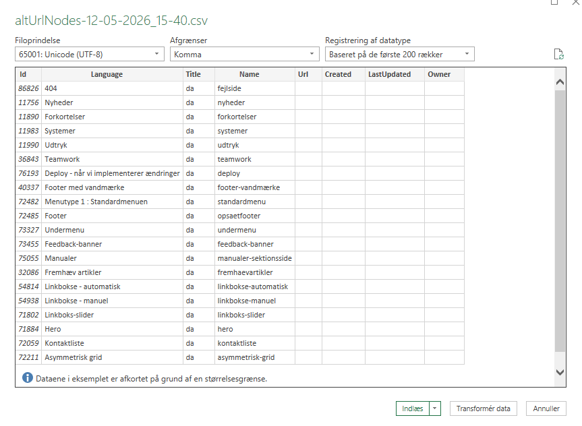The height and width of the screenshot is (426, 582).
Task: Select the cell with Id 73327
Action: point(29,230)
